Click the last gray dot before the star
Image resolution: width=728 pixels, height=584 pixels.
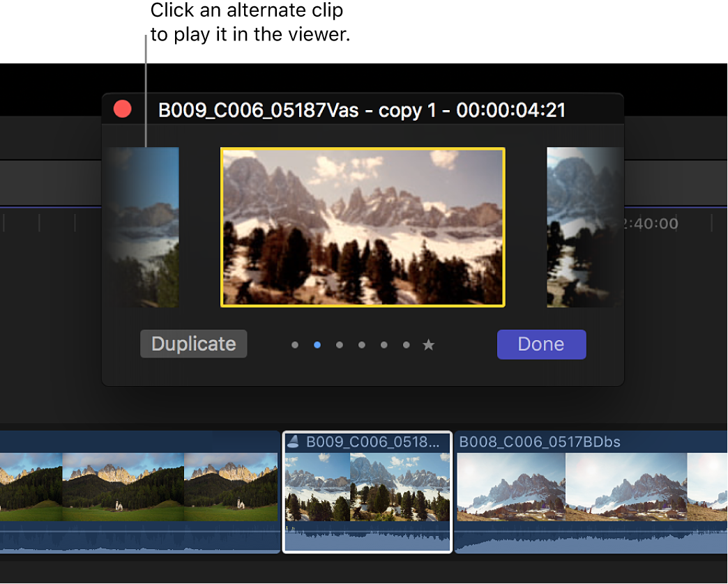click(407, 344)
